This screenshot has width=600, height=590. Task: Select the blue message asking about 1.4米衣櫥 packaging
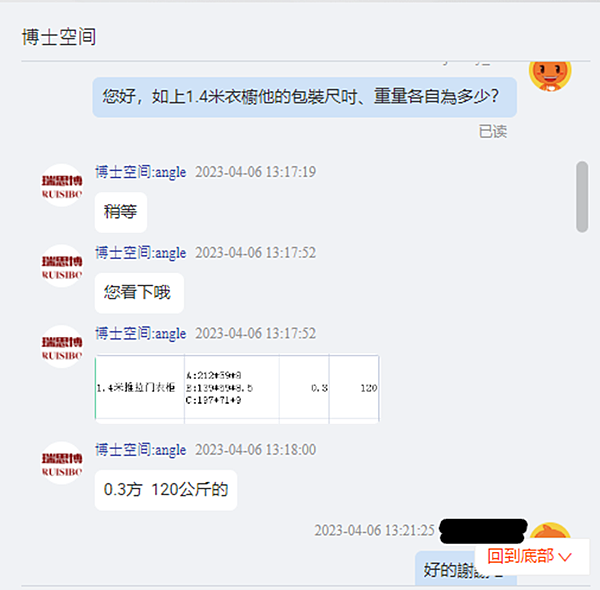coord(305,97)
